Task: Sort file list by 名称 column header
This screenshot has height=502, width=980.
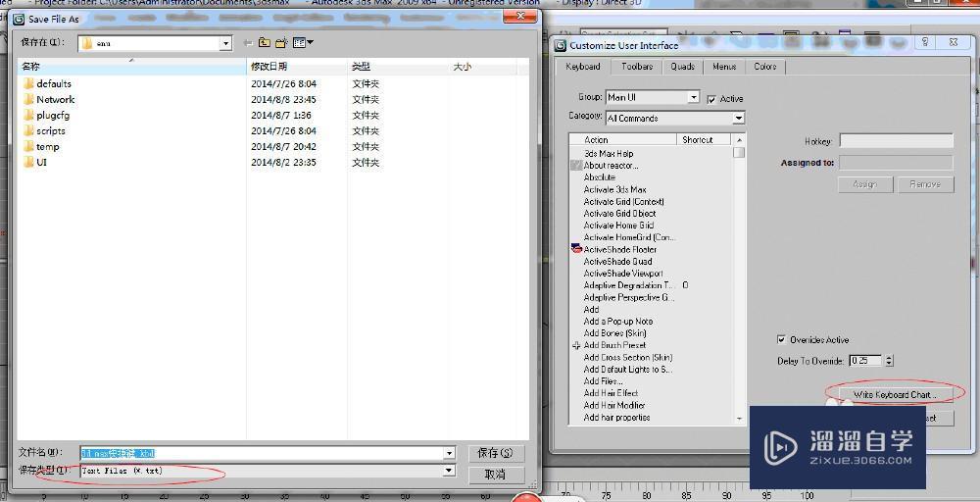Action: (132, 67)
